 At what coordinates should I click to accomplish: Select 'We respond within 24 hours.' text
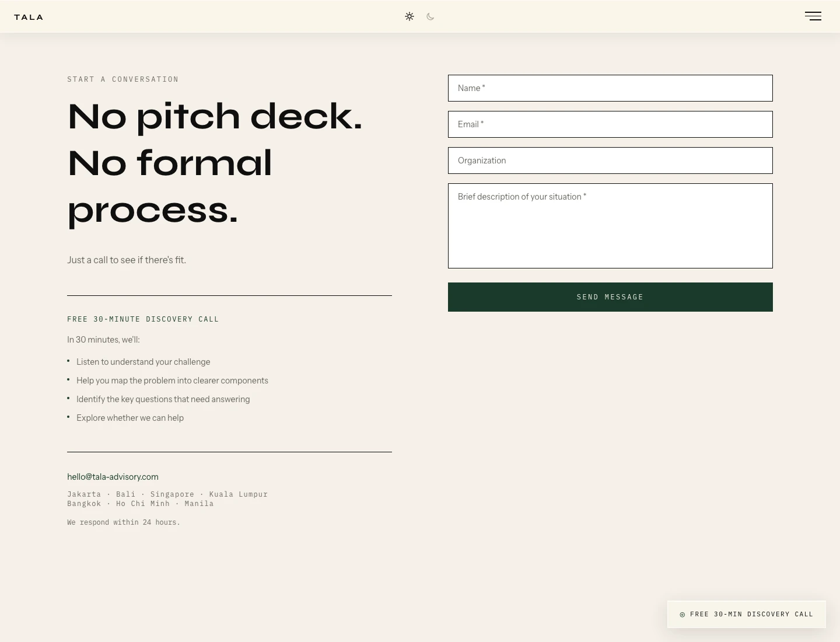point(124,522)
